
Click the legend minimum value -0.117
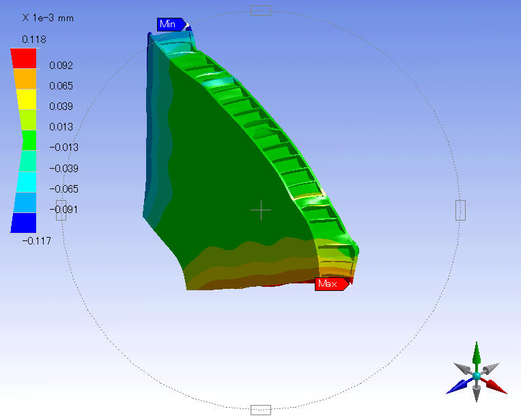tap(37, 241)
